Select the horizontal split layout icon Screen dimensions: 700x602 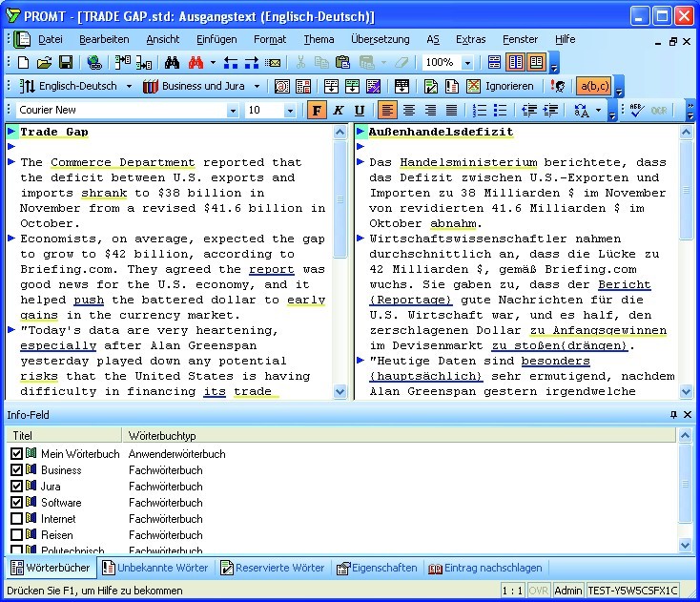point(494,63)
